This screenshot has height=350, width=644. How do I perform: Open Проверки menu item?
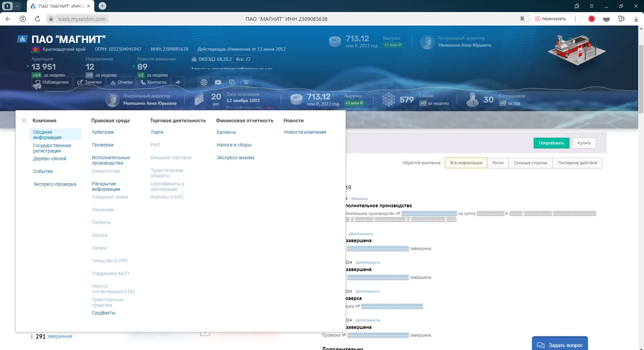103,145
